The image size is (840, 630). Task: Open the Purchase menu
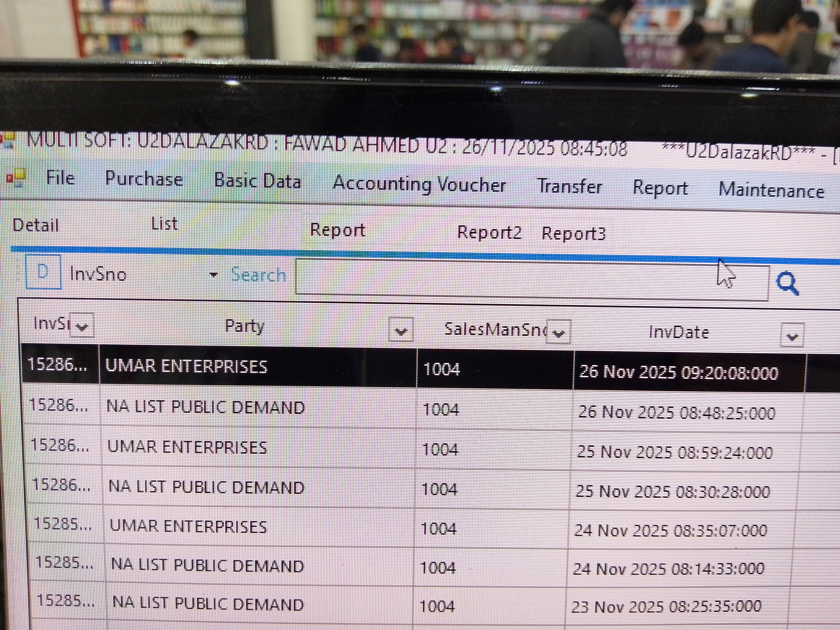click(144, 179)
